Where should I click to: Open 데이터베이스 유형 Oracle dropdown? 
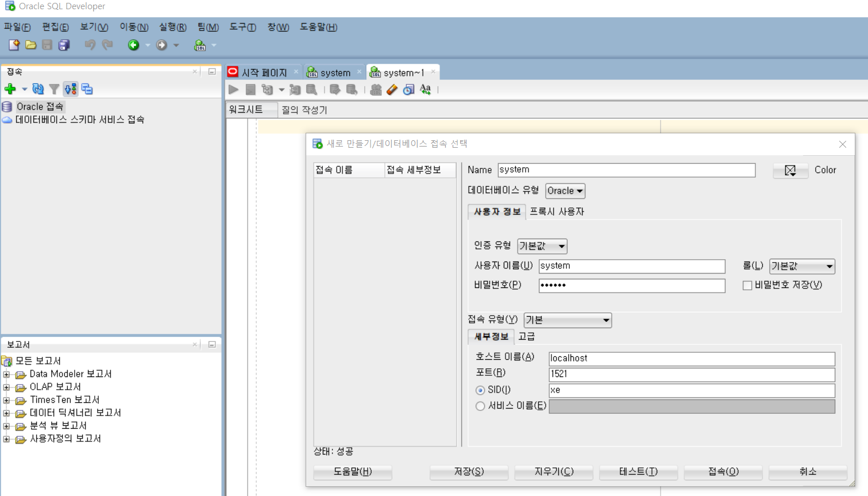565,191
